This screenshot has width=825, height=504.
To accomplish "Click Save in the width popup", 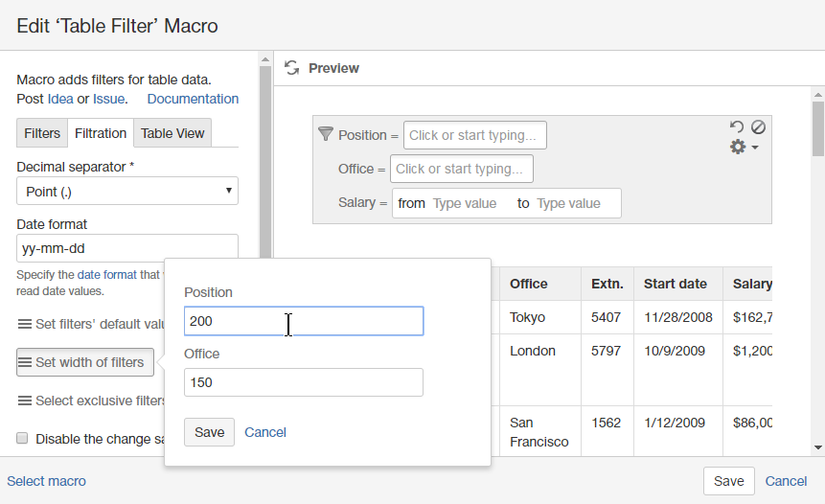I will 209,432.
